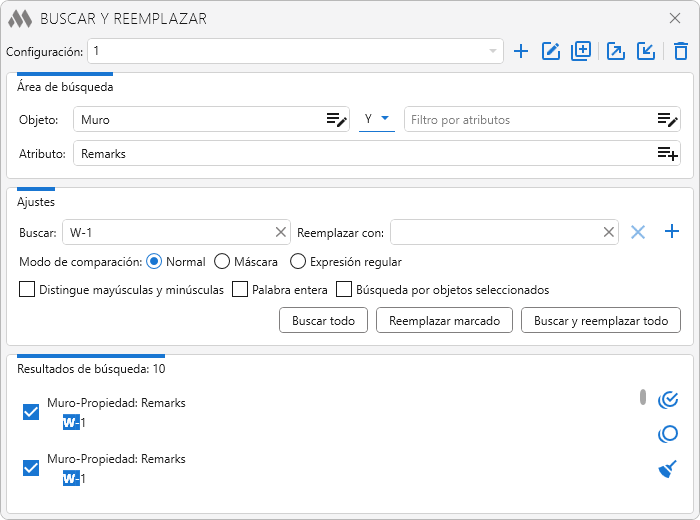The height and width of the screenshot is (520, 700).
Task: Click the duplicate configuration icon
Action: (x=581, y=51)
